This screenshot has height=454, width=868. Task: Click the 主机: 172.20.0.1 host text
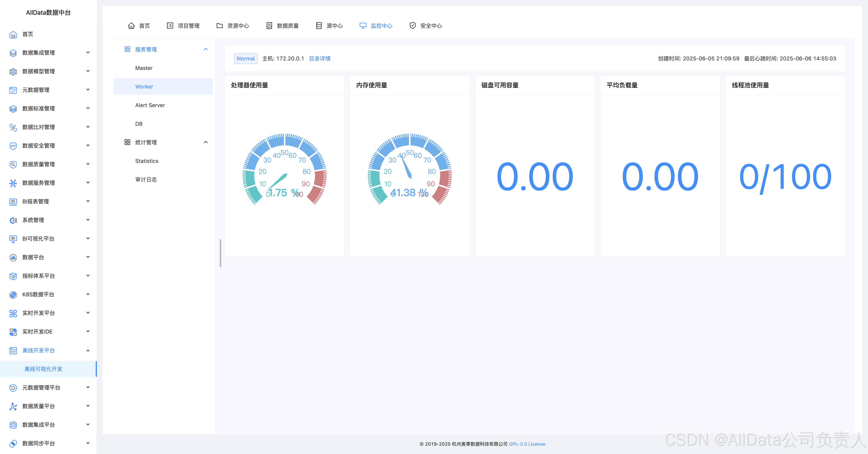pos(283,59)
